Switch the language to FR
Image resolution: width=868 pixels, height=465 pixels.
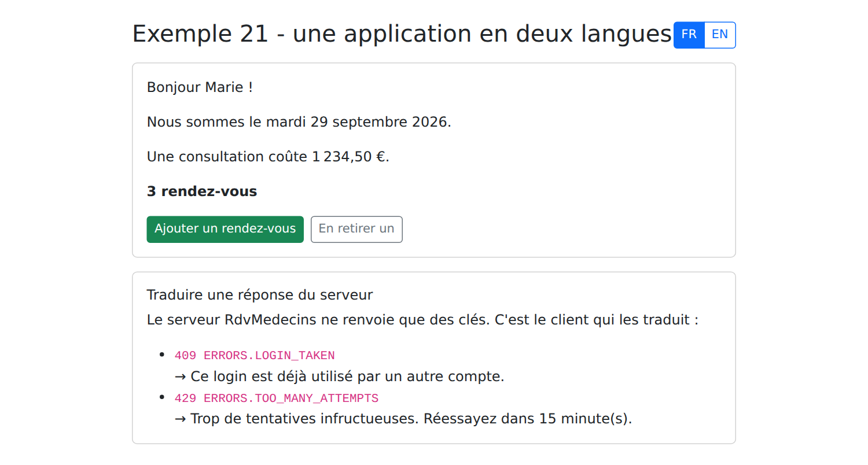click(x=689, y=35)
